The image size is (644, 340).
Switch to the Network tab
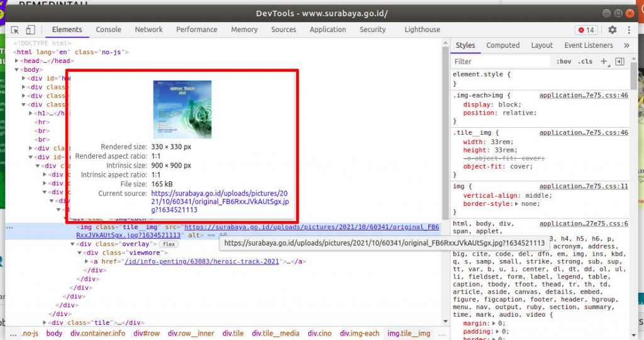click(x=148, y=30)
